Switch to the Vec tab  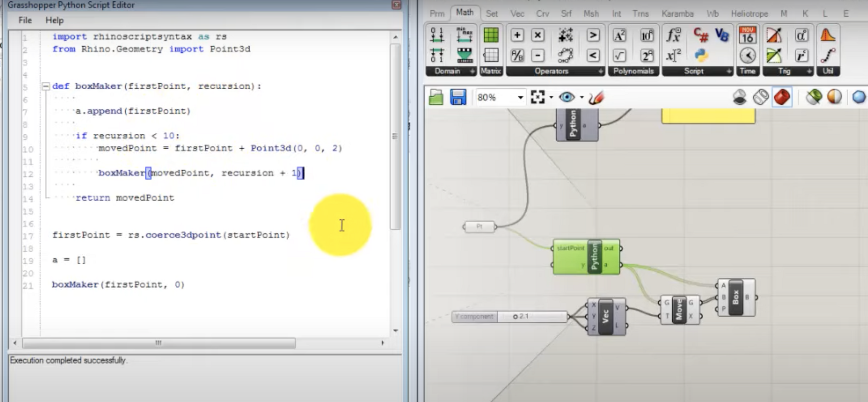517,14
